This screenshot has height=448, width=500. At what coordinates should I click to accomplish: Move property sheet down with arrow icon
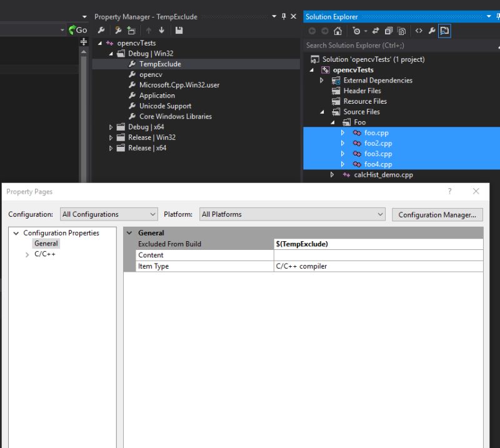click(x=161, y=29)
